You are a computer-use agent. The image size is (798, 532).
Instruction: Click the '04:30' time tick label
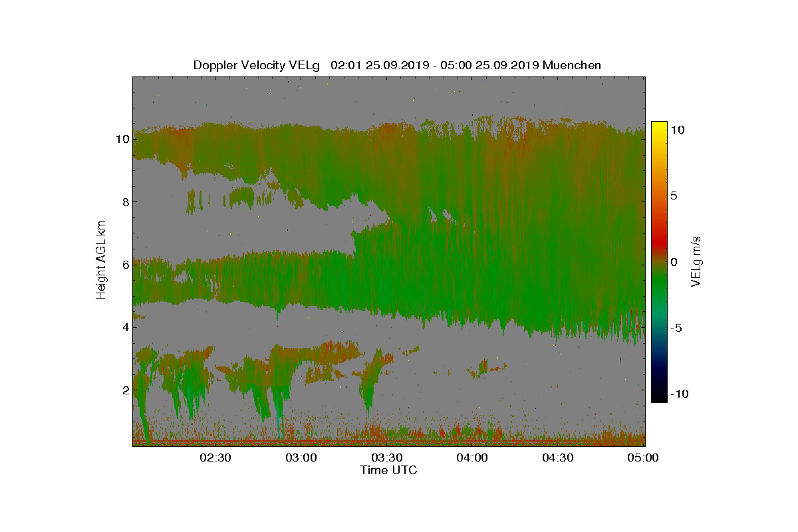click(559, 458)
